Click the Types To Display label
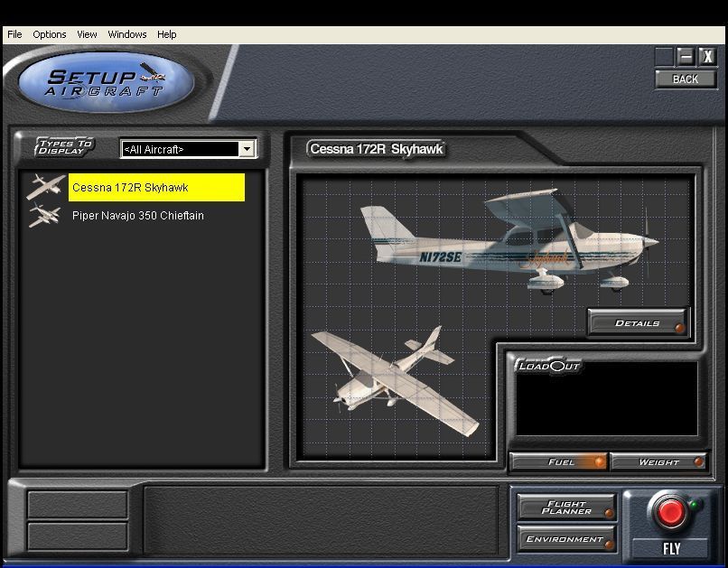The height and width of the screenshot is (568, 728). [x=65, y=146]
